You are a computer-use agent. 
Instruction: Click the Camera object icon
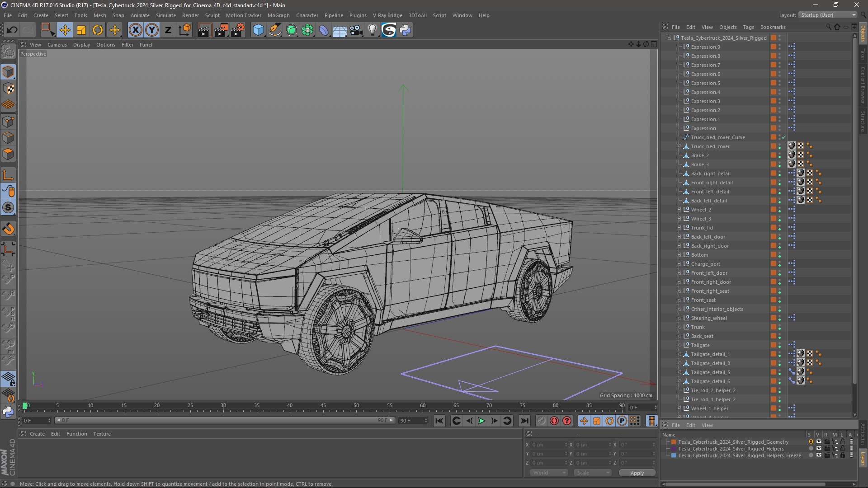(356, 30)
